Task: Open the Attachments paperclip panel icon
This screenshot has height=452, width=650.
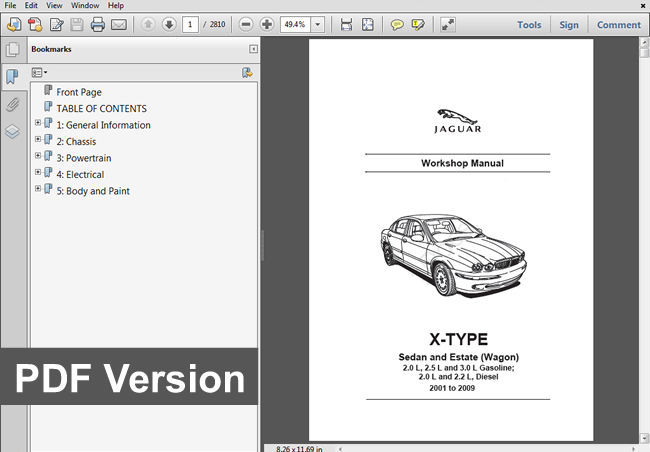Action: tap(12, 104)
